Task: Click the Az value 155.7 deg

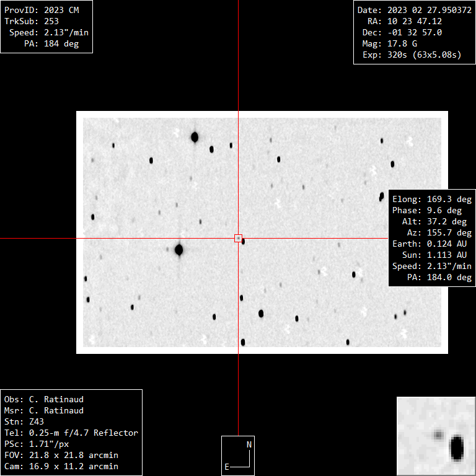Action: (449, 233)
